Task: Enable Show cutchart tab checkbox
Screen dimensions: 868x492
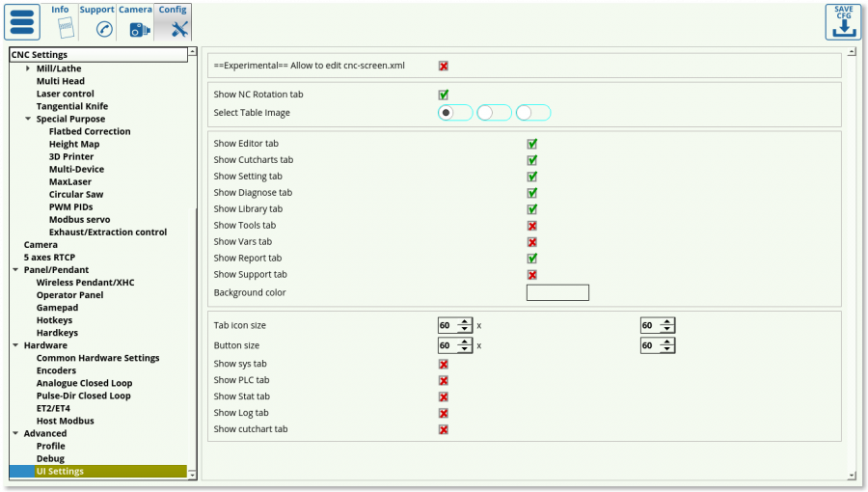Action: coord(444,429)
